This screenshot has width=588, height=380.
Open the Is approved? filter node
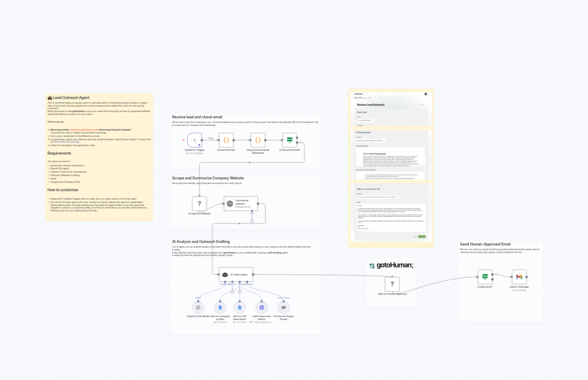tap(485, 277)
